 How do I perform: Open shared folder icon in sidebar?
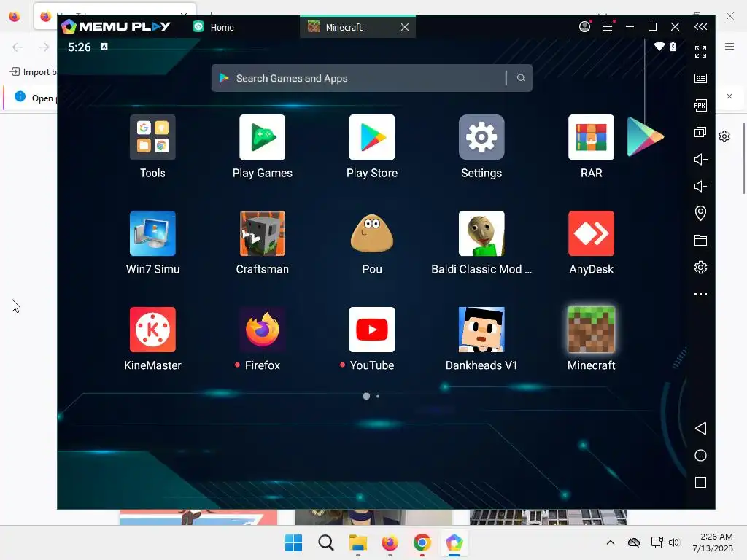700,240
